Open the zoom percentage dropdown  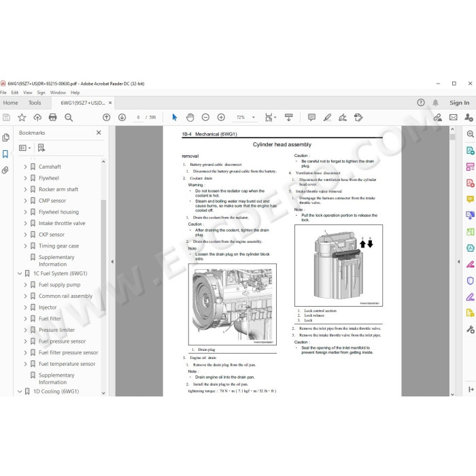pos(254,118)
